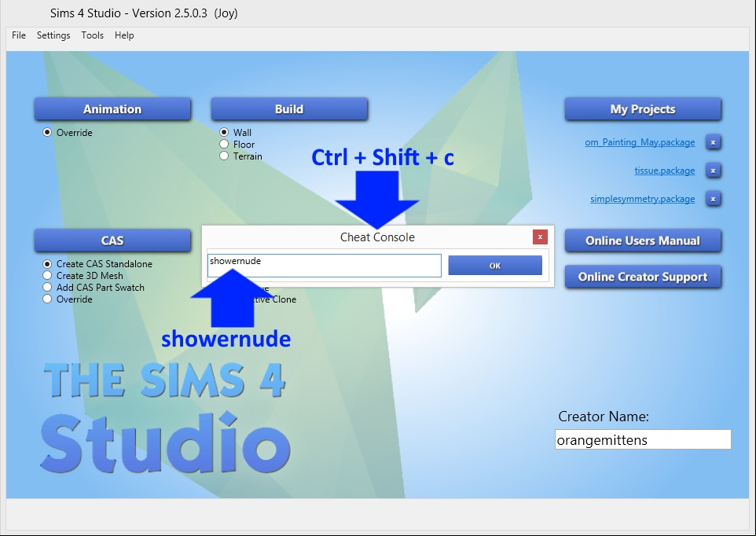
Task: Open the Tools menu
Action: tap(92, 35)
